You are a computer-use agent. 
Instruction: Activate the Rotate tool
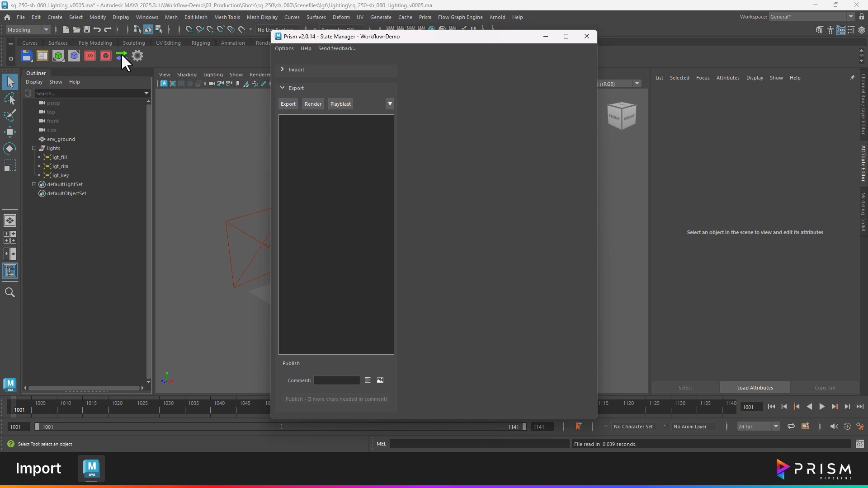pos(10,149)
